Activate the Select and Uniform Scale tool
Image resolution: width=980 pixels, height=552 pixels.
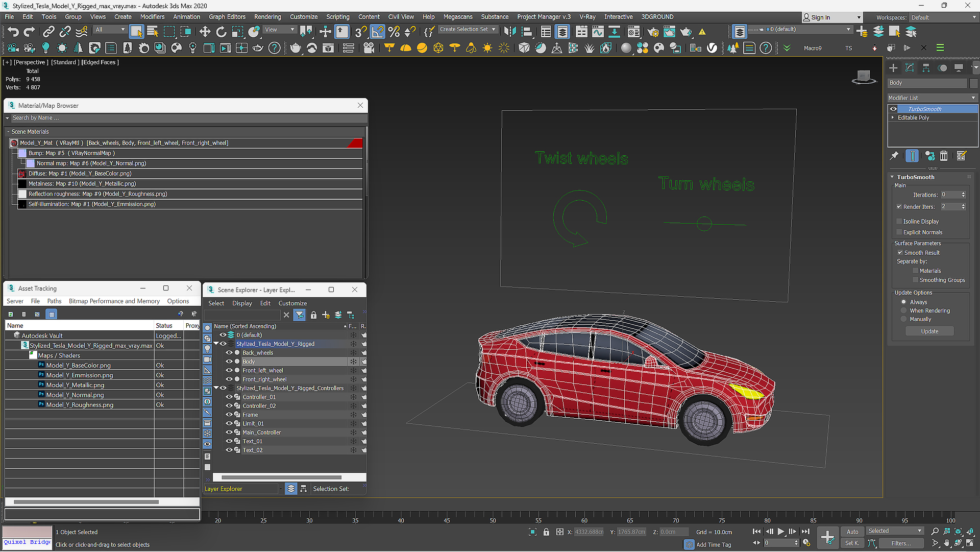(x=237, y=32)
